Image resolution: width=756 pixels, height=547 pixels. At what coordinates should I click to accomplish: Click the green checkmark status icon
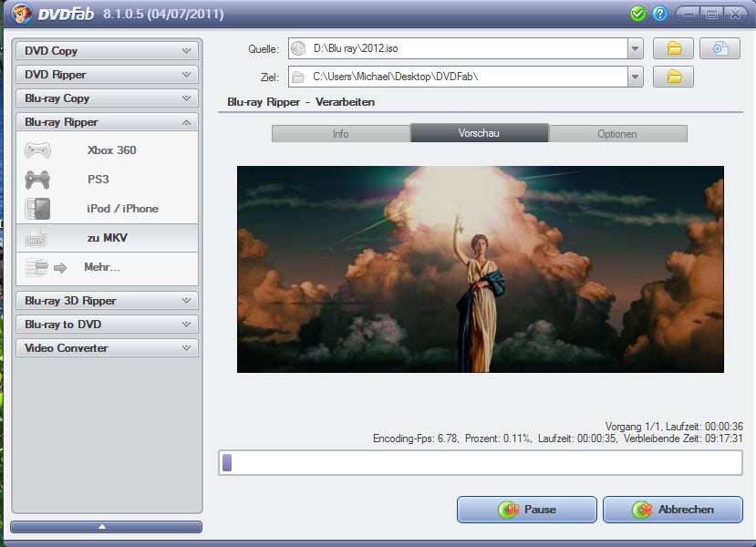(x=637, y=14)
